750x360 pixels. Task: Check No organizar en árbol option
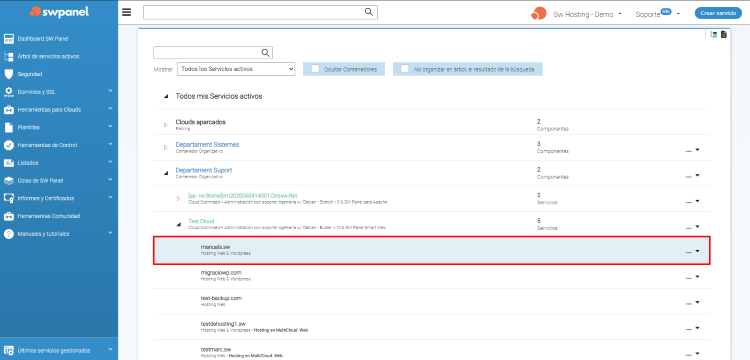point(405,69)
